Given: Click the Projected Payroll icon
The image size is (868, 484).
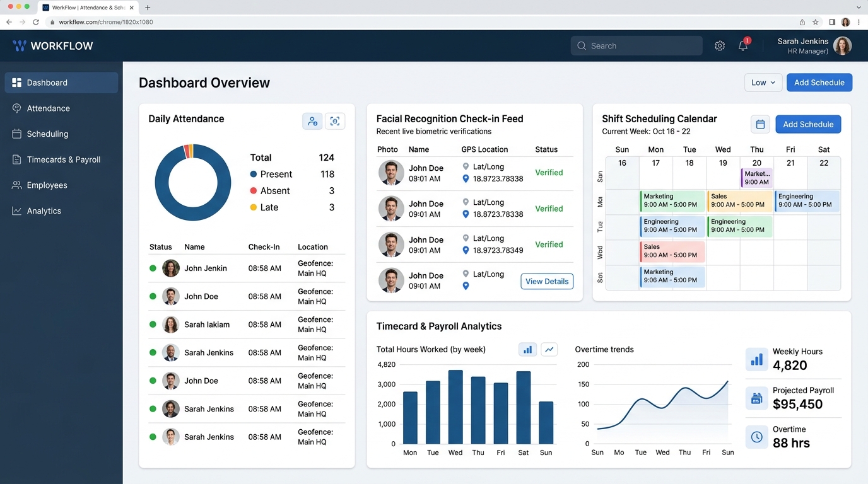Looking at the screenshot, I should (x=757, y=398).
